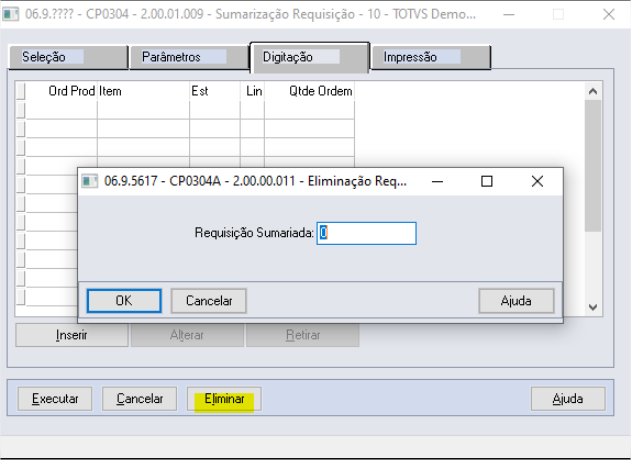
Task: Click the main window title bar app icon
Action: pyautogui.click(x=10, y=14)
